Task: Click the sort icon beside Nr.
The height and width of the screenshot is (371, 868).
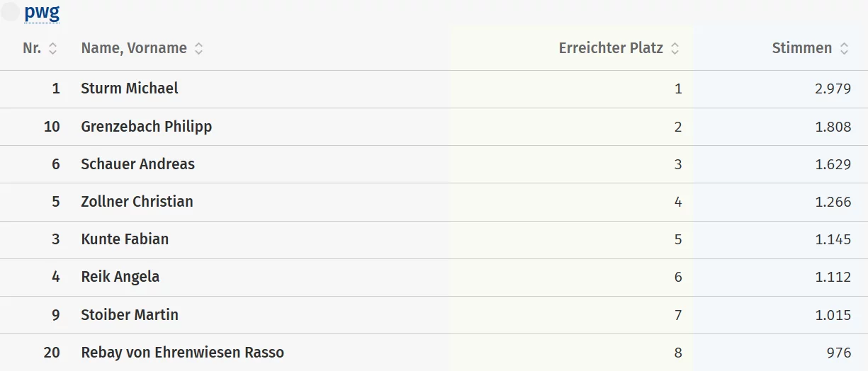Action: pyautogui.click(x=52, y=49)
